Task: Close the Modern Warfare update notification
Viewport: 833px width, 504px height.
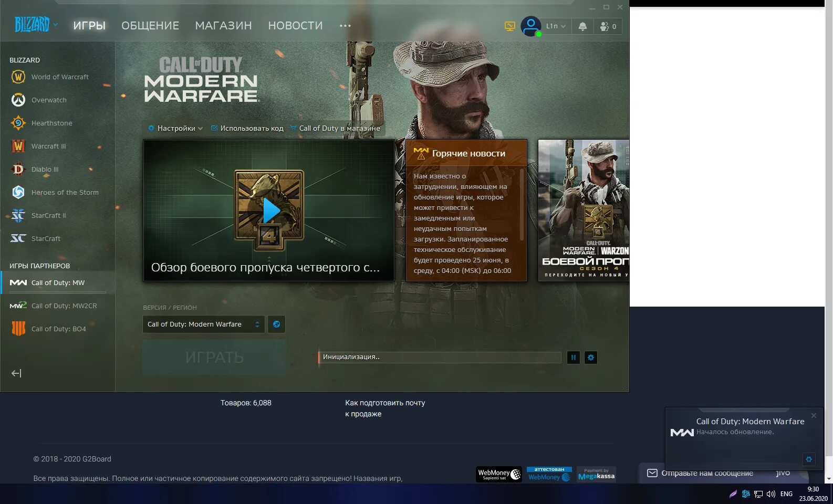Action: pyautogui.click(x=814, y=416)
